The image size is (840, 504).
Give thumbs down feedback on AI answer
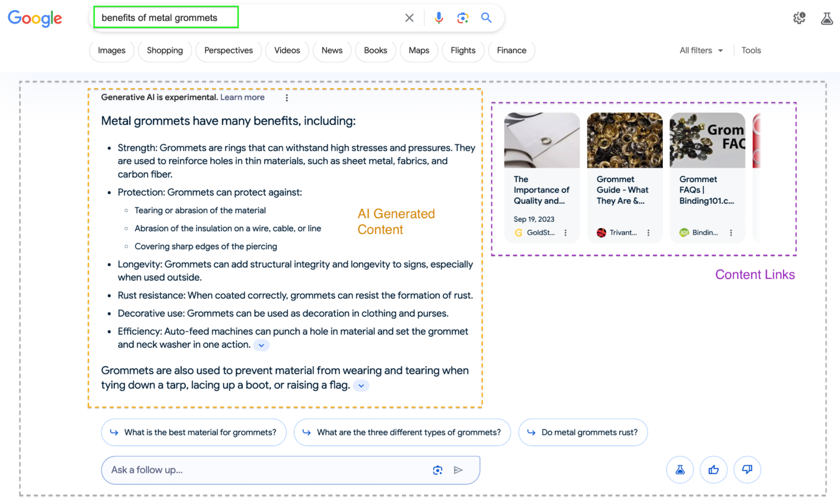click(x=747, y=470)
